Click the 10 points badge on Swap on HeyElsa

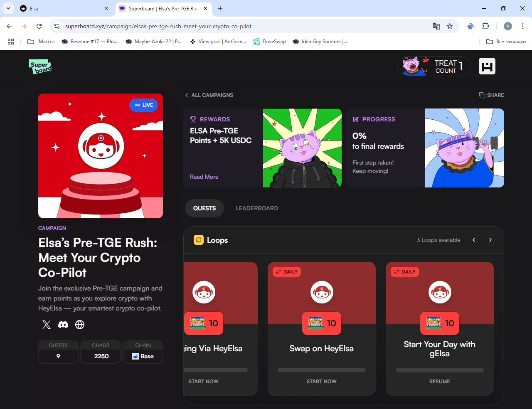coord(322,323)
